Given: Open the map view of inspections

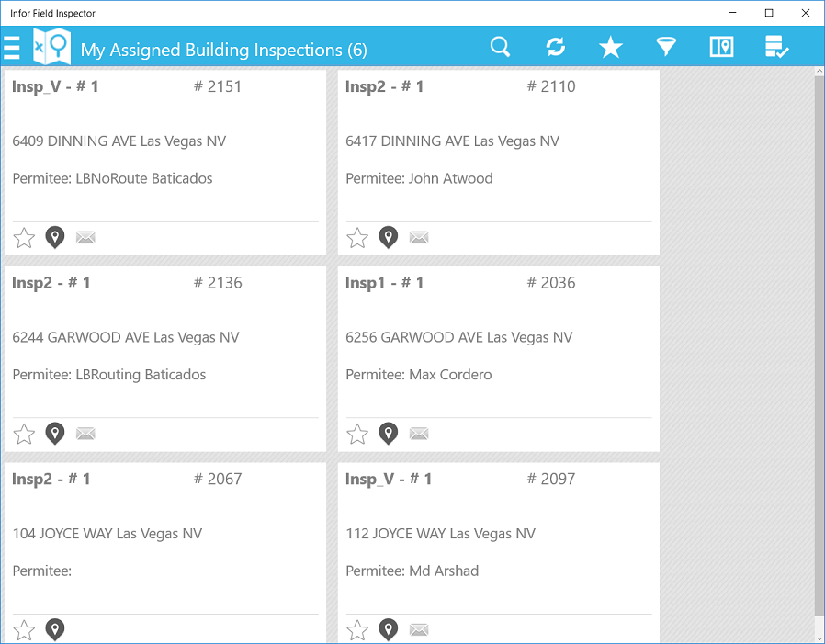Looking at the screenshot, I should click(721, 46).
